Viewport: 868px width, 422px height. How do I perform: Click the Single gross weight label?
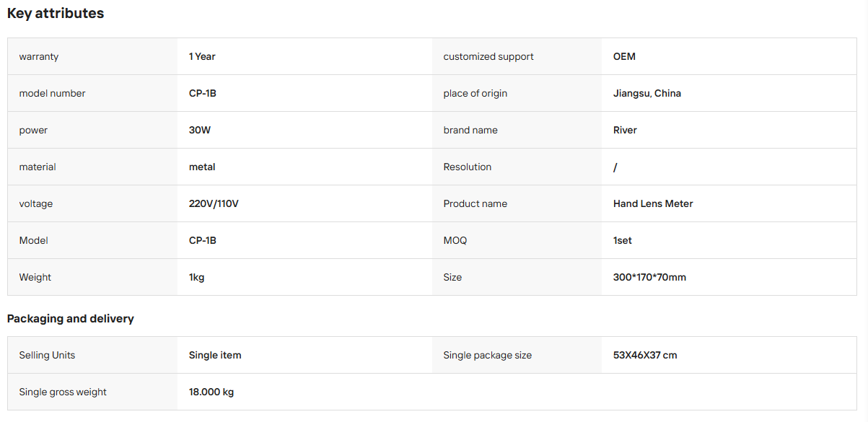click(x=63, y=392)
